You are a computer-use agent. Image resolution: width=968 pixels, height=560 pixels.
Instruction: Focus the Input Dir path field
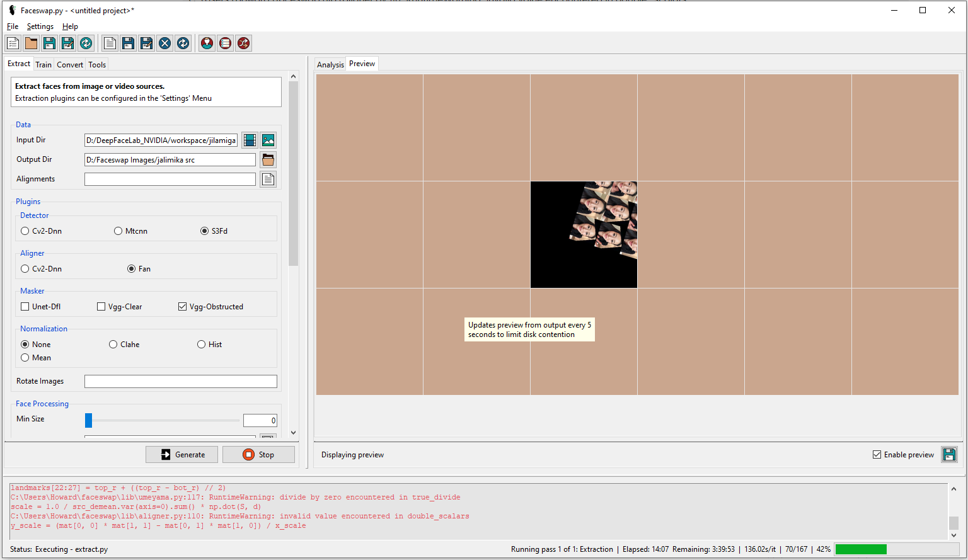click(x=161, y=140)
